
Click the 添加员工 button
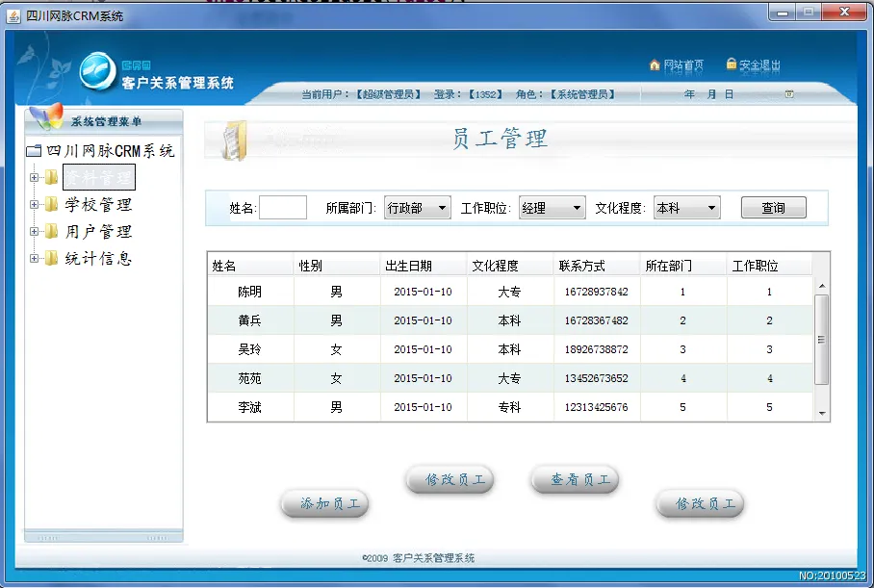coord(324,503)
